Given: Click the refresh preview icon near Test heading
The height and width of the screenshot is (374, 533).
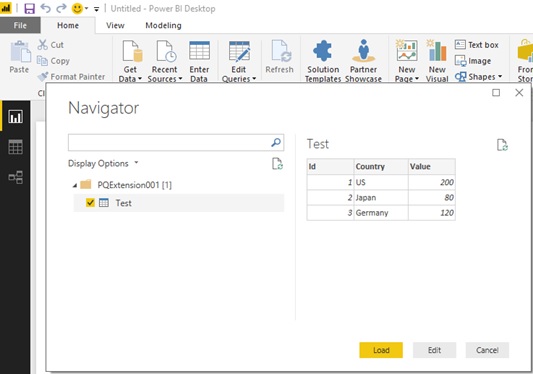Looking at the screenshot, I should tap(502, 145).
